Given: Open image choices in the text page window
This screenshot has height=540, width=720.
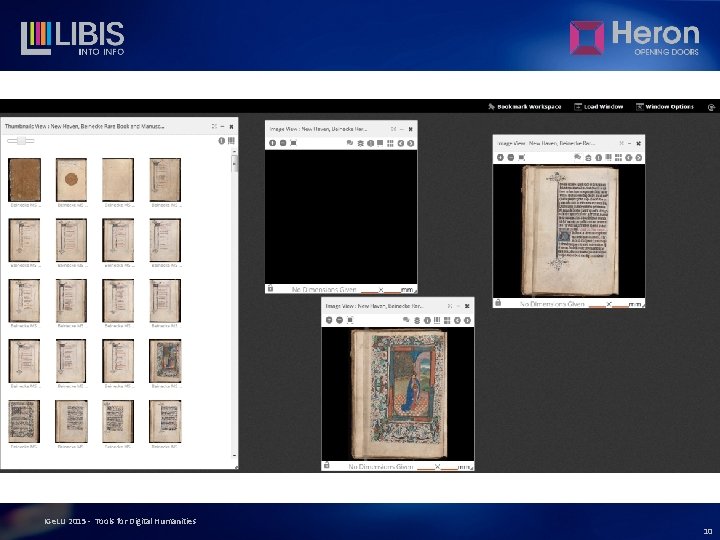Looking at the screenshot, I should pyautogui.click(x=588, y=158).
